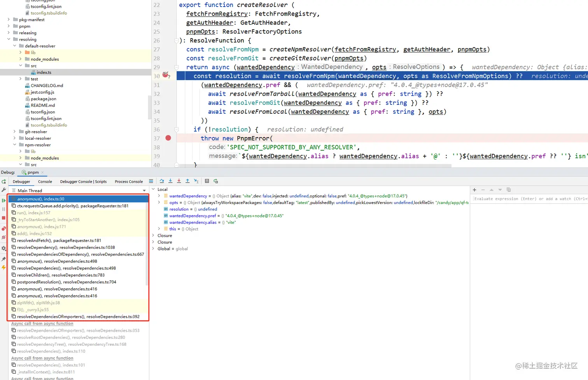Click createNpmResolver call on line 27
Screen dimensions: 588x380
click(301, 49)
